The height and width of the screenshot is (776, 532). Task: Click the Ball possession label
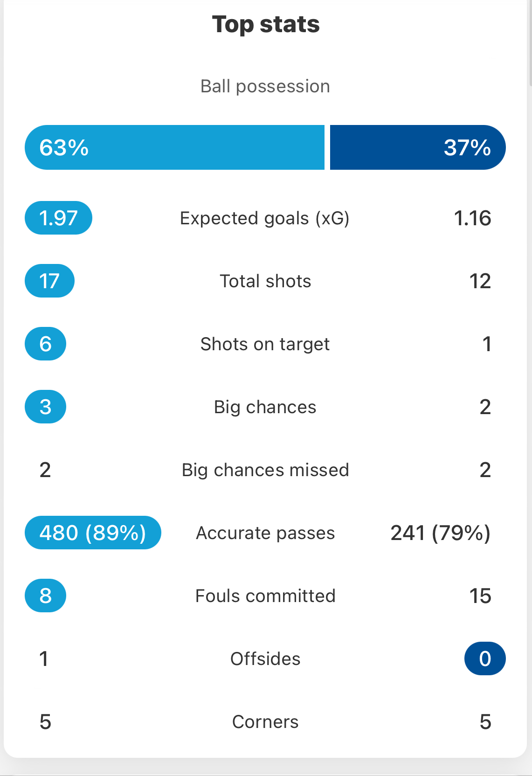[265, 86]
